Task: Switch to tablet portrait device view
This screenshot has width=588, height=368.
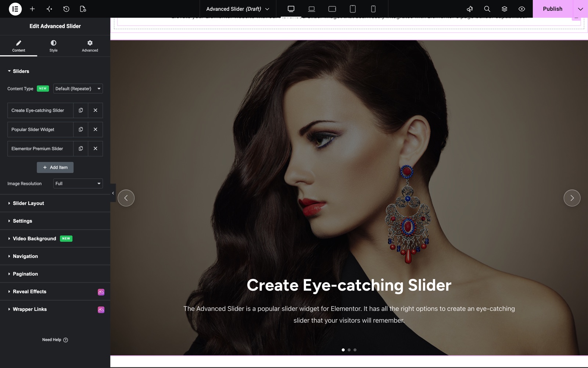Action: [x=353, y=9]
